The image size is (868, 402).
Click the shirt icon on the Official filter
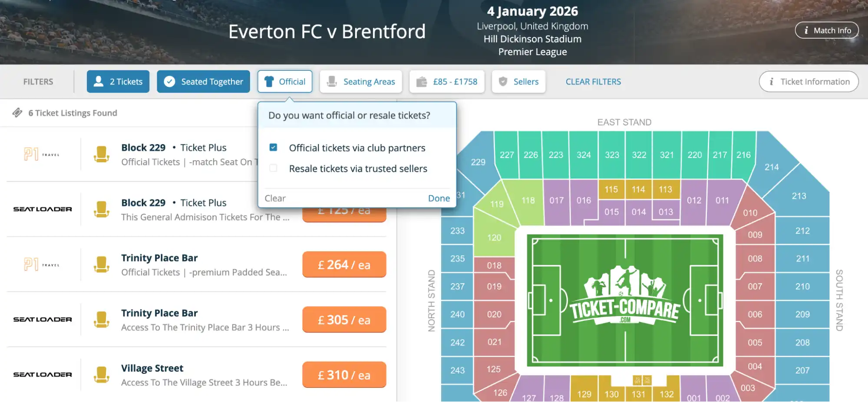click(x=269, y=81)
